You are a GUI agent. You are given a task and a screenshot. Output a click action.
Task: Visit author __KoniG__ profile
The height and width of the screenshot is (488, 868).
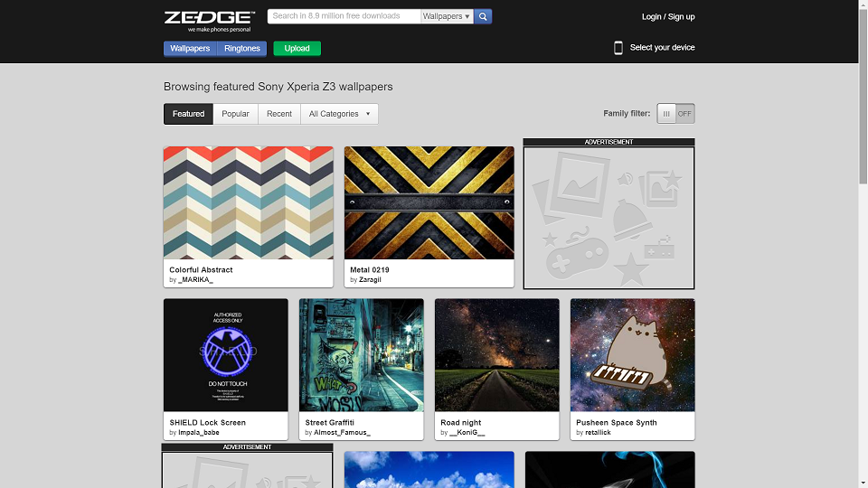click(x=467, y=433)
